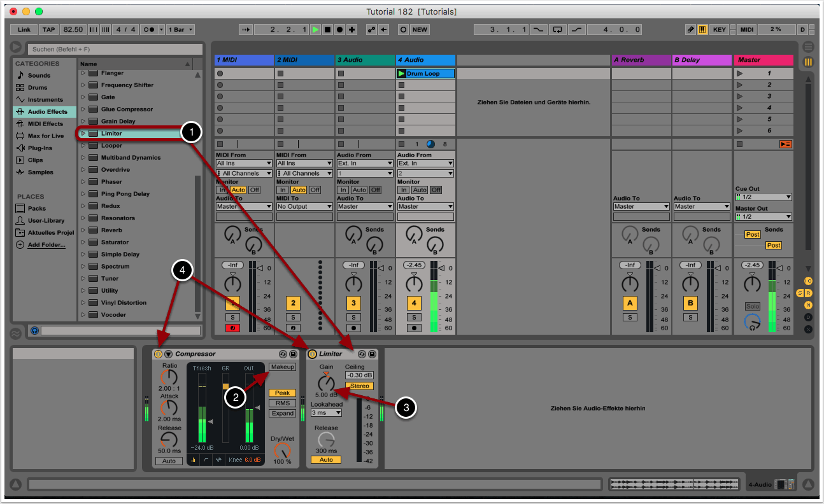824x504 pixels.
Task: Select the Drums category in browser
Action: coord(38,87)
